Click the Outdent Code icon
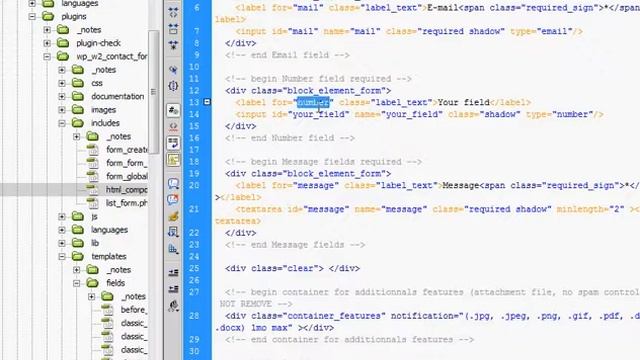 pyautogui.click(x=173, y=289)
